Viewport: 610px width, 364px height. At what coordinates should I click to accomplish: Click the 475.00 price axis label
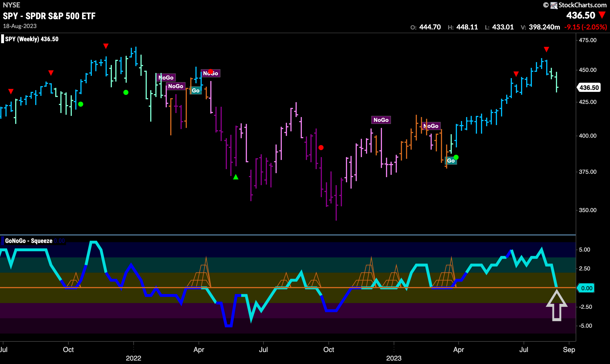[588, 40]
